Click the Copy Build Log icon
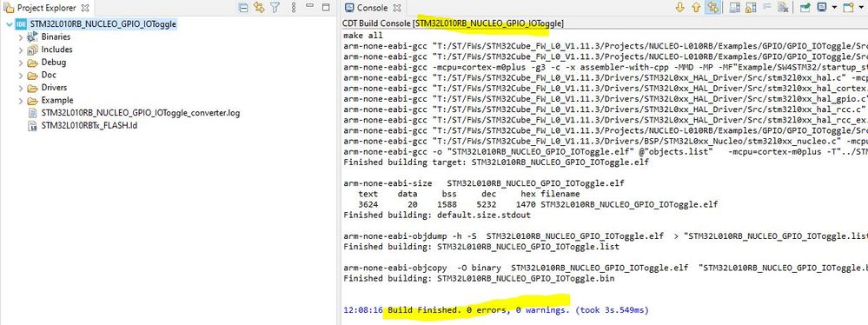The image size is (868, 325). [x=734, y=8]
